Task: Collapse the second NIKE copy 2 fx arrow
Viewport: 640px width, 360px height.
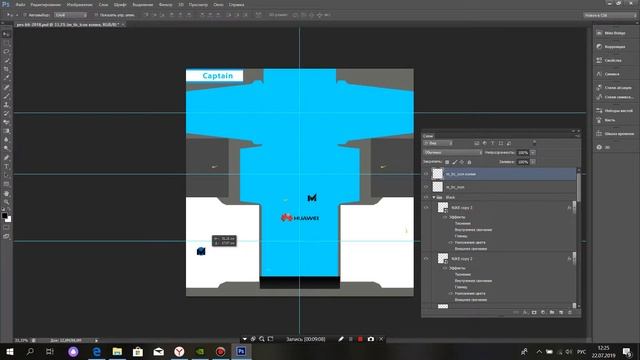Action: pos(574,259)
